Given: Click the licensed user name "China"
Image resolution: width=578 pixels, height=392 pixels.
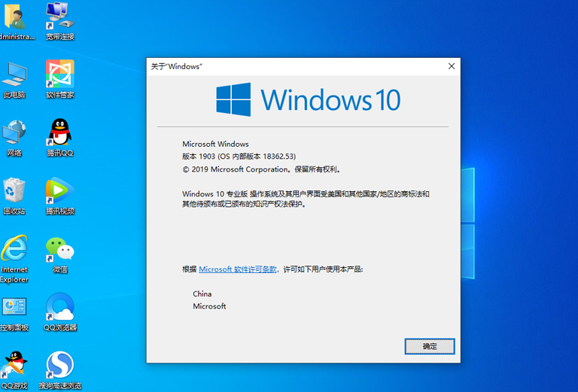Looking at the screenshot, I should [202, 293].
